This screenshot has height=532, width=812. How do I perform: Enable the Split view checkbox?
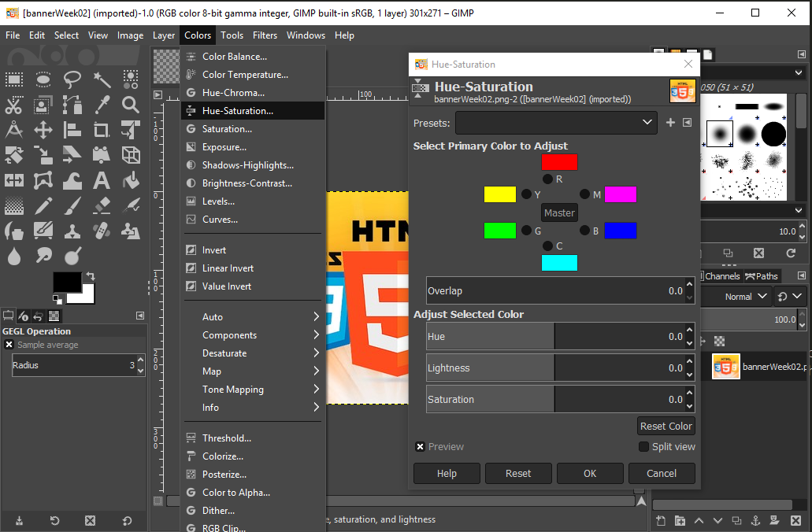click(643, 446)
